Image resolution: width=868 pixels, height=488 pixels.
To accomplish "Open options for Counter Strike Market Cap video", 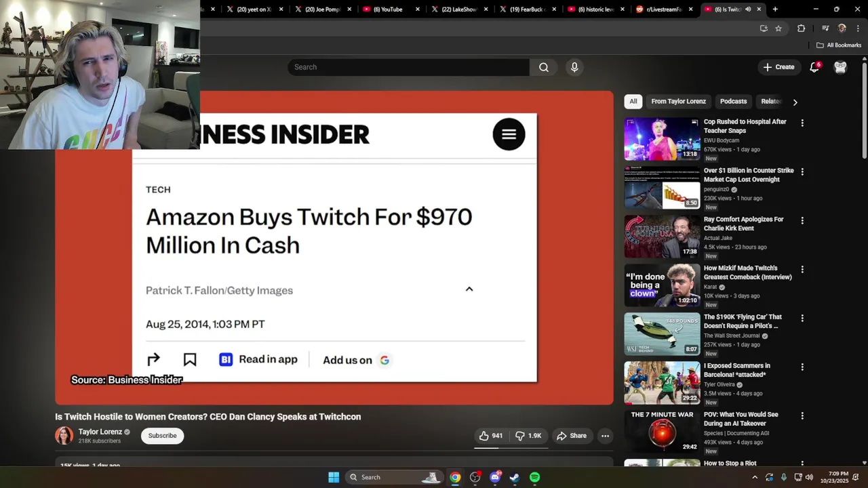I will (x=802, y=171).
